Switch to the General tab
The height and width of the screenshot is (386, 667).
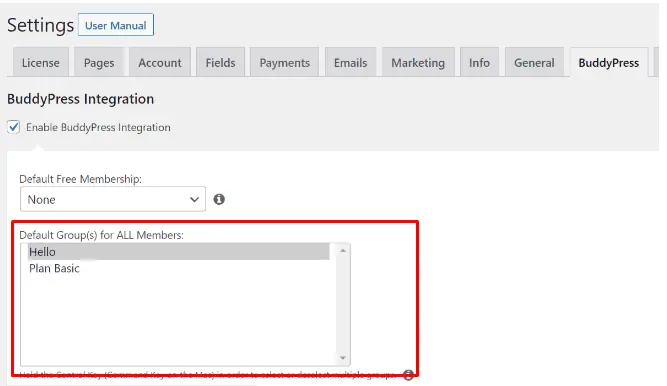534,63
